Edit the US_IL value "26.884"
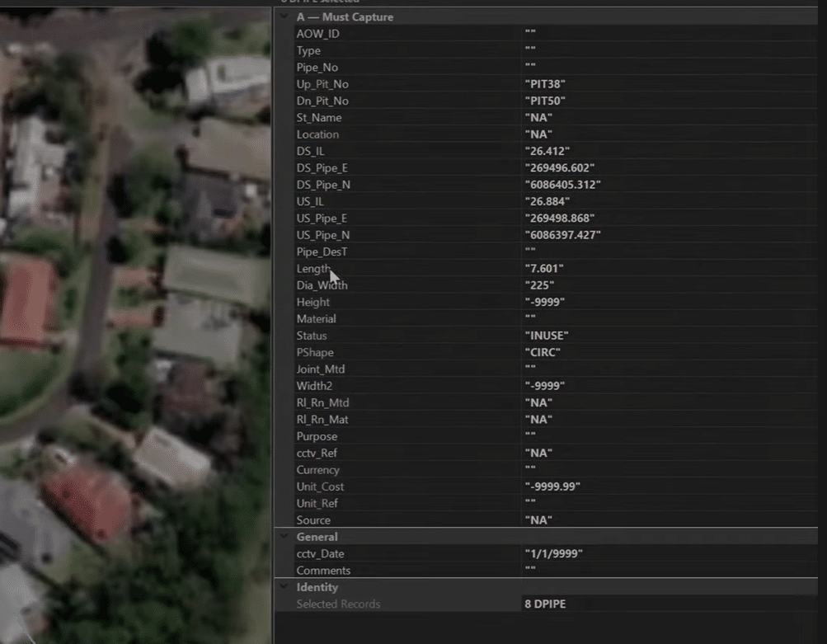Screen dimensions: 827x644 click(547, 201)
